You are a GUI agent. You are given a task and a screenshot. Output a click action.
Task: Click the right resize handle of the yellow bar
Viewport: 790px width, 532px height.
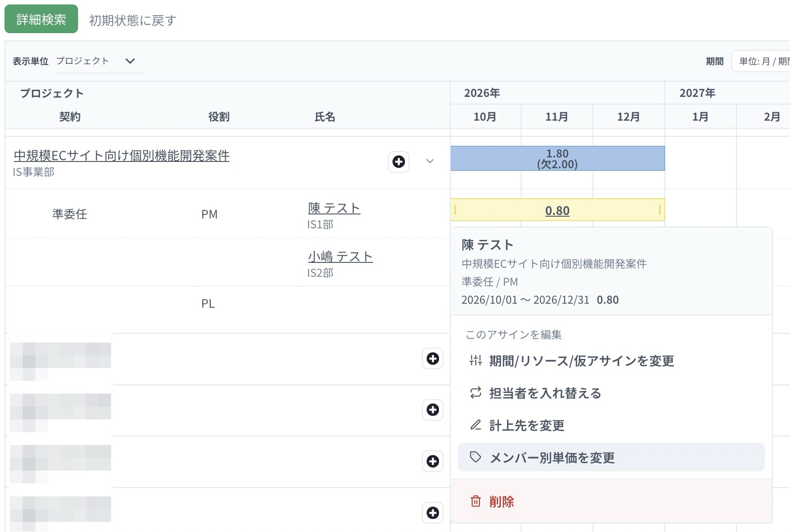[x=659, y=209]
